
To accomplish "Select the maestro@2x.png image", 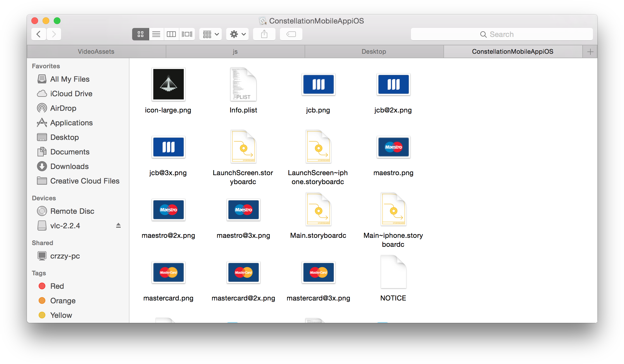I will click(x=168, y=210).
